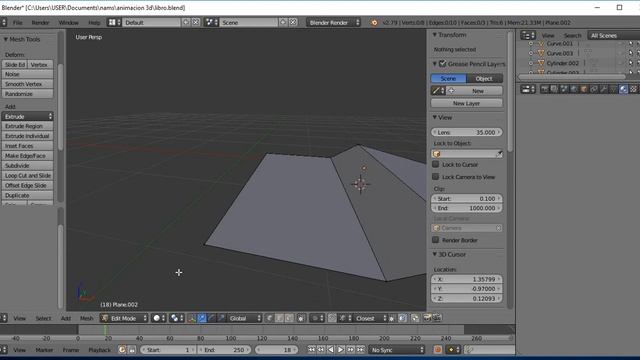Open the File menu
The height and width of the screenshot is (360, 640).
18,22
